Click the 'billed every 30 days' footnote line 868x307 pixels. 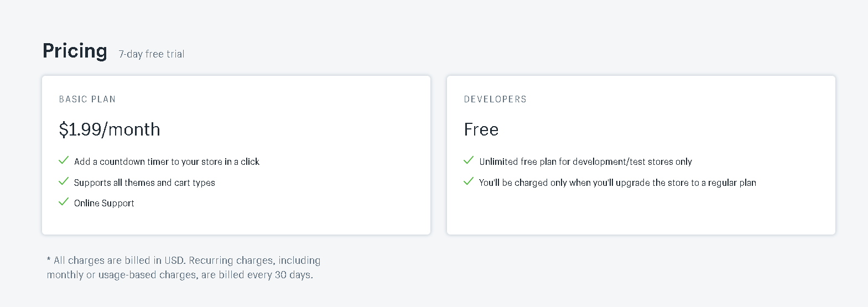coord(180,275)
